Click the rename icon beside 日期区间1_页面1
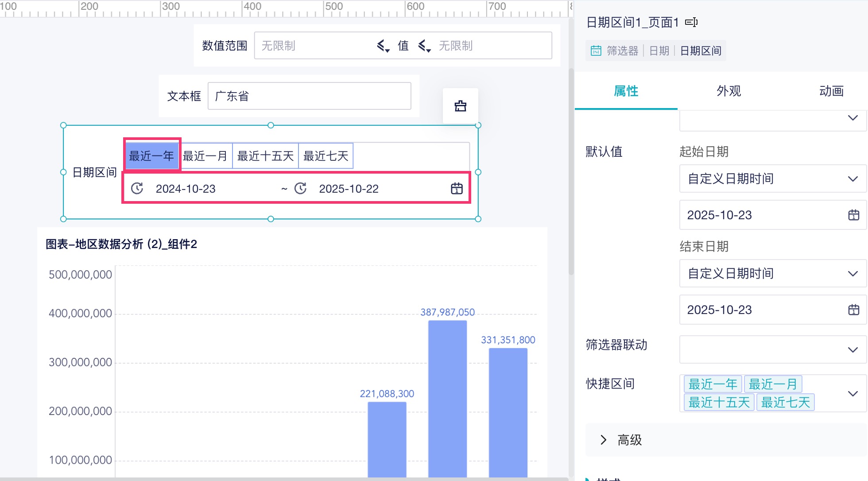 pyautogui.click(x=691, y=22)
